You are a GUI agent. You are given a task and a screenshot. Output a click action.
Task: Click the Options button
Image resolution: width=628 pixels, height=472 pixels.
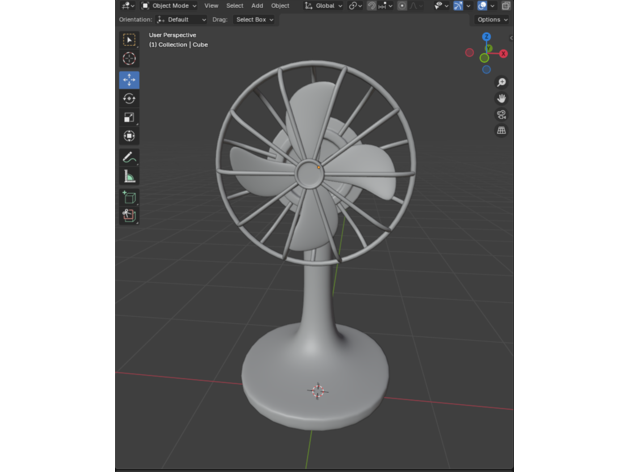pyautogui.click(x=490, y=19)
